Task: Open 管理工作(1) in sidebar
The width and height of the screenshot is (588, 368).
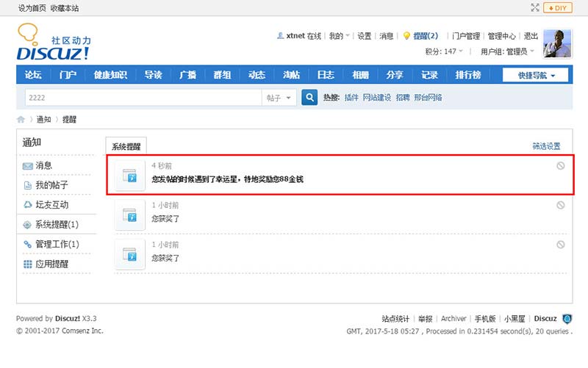Action: (57, 244)
